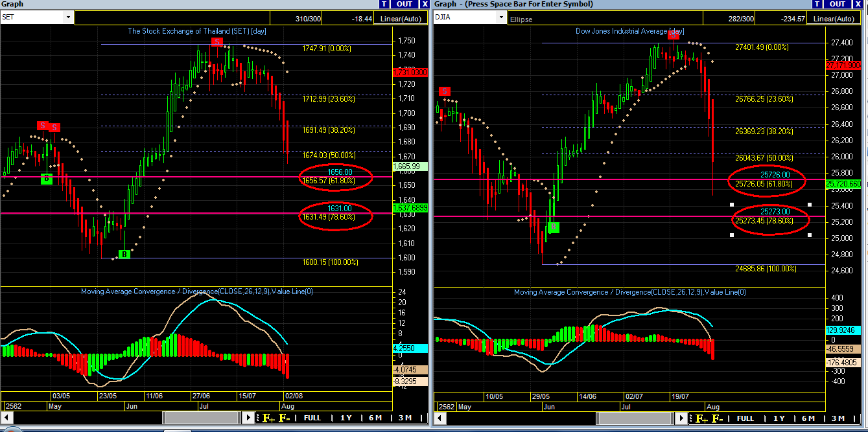Click the DJIA symbol input field

click(466, 18)
